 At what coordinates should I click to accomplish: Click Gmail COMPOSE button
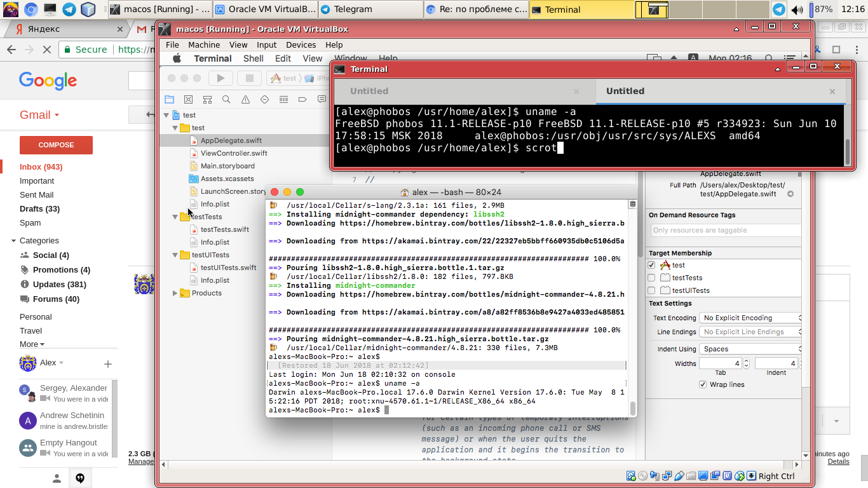56,145
